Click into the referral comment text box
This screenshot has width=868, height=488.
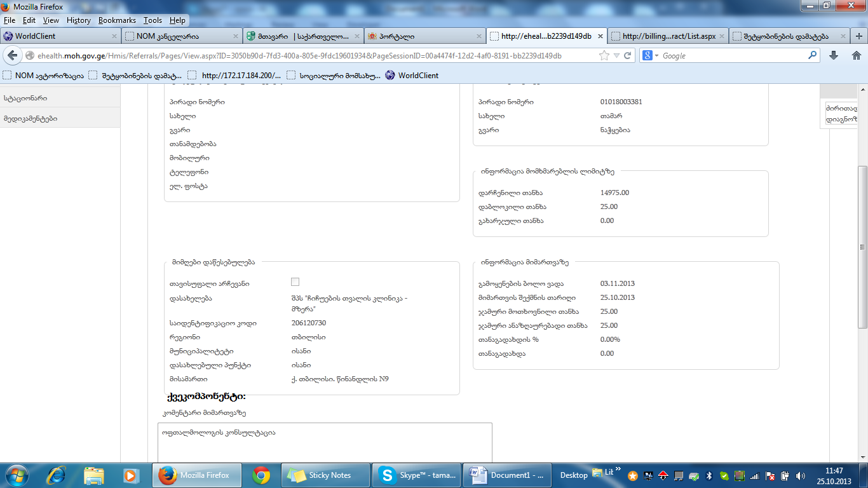(324, 445)
